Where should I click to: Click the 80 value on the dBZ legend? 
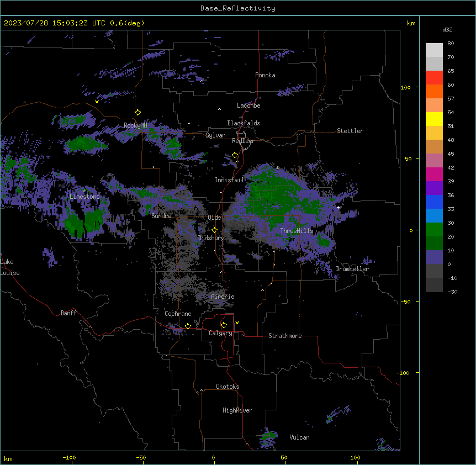coord(451,44)
